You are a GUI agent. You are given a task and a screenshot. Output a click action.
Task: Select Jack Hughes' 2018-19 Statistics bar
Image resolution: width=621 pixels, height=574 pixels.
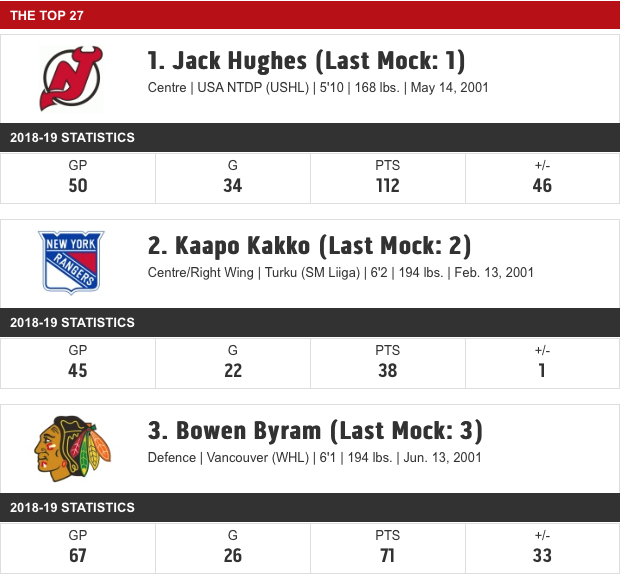point(310,137)
